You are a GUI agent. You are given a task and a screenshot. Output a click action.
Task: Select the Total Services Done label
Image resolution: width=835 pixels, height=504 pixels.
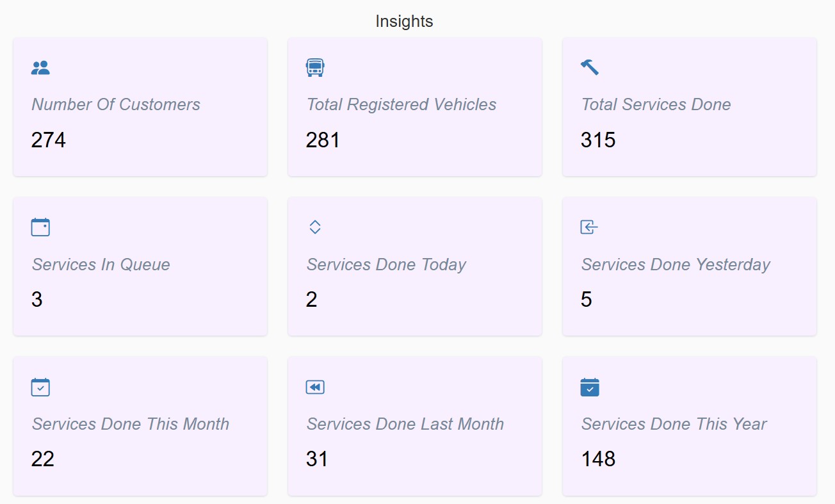656,104
